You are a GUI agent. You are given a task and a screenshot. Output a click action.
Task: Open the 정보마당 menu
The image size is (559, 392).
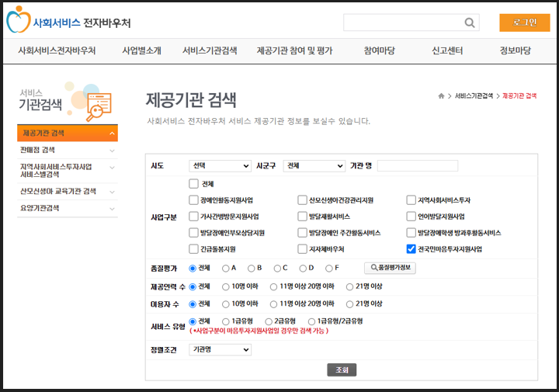pos(516,50)
